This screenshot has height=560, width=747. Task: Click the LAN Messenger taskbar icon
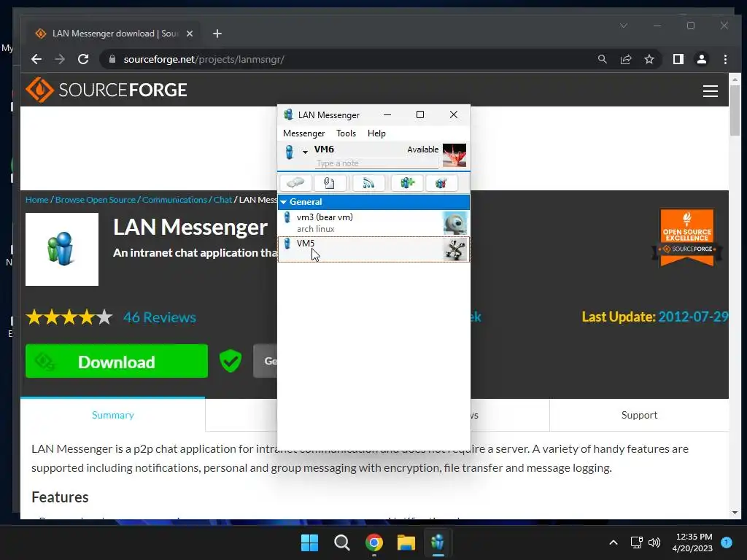click(x=438, y=542)
